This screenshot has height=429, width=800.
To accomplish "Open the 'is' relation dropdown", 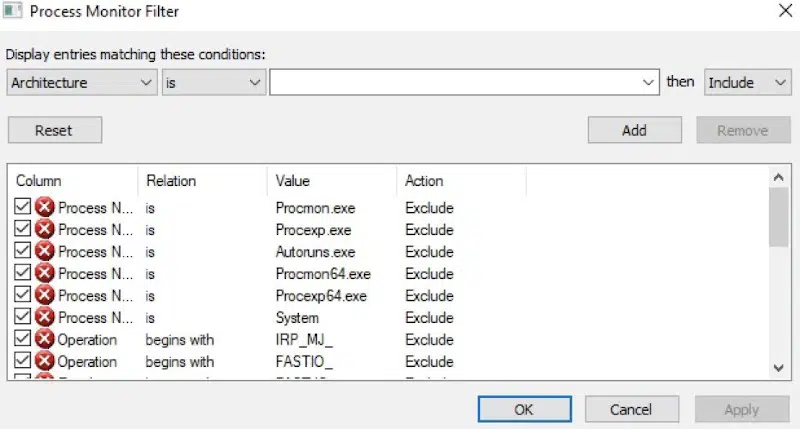I will click(x=213, y=83).
